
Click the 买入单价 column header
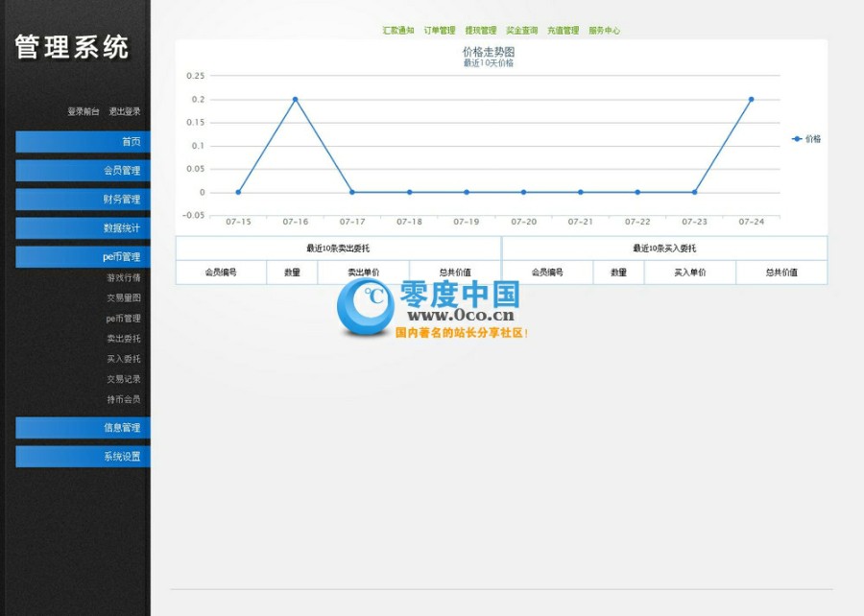tap(690, 272)
